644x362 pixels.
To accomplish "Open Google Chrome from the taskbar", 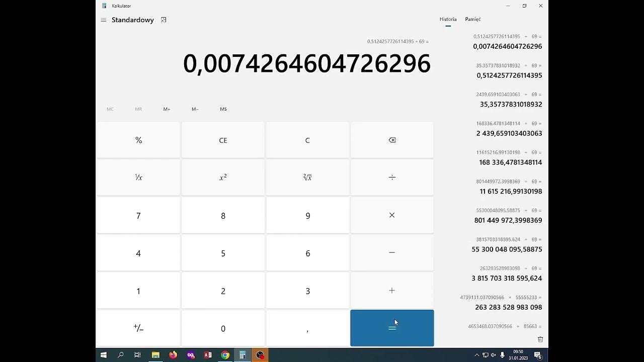I will (x=225, y=355).
